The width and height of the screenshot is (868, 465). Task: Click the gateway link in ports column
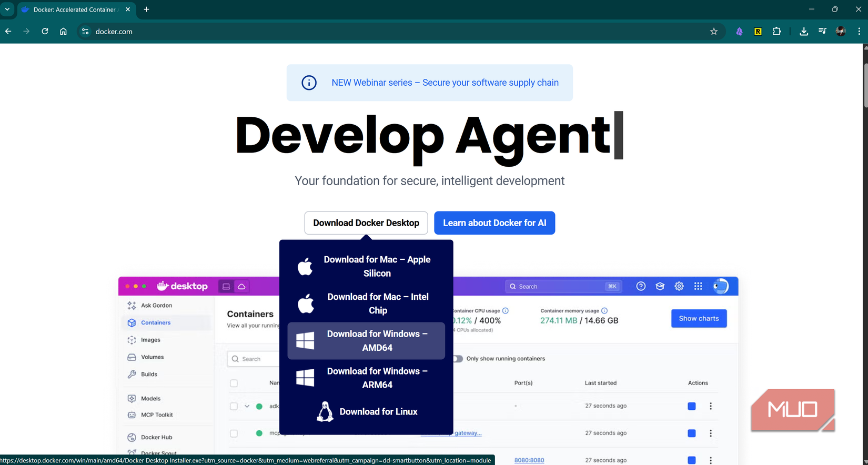468,433
